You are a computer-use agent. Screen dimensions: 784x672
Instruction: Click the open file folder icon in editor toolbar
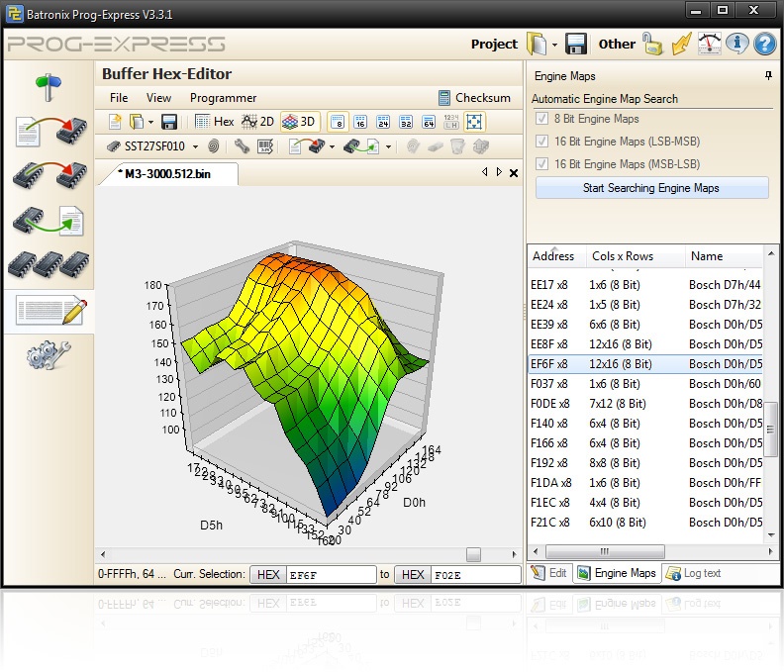(137, 122)
